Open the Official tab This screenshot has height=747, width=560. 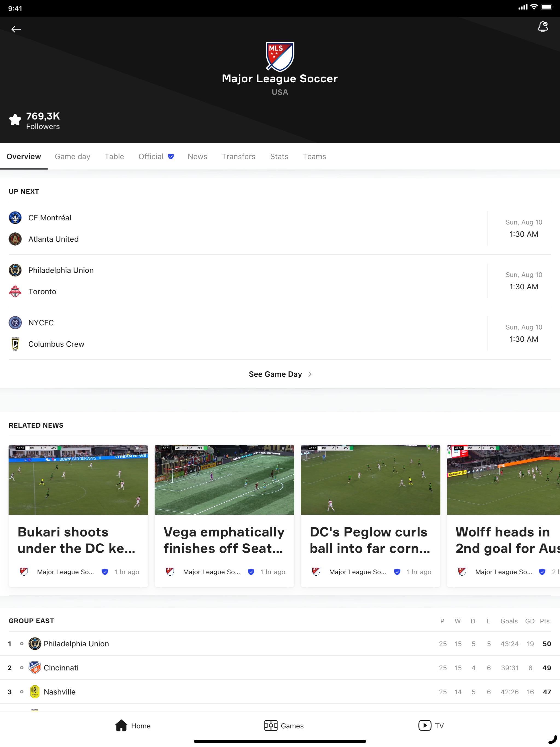[156, 156]
